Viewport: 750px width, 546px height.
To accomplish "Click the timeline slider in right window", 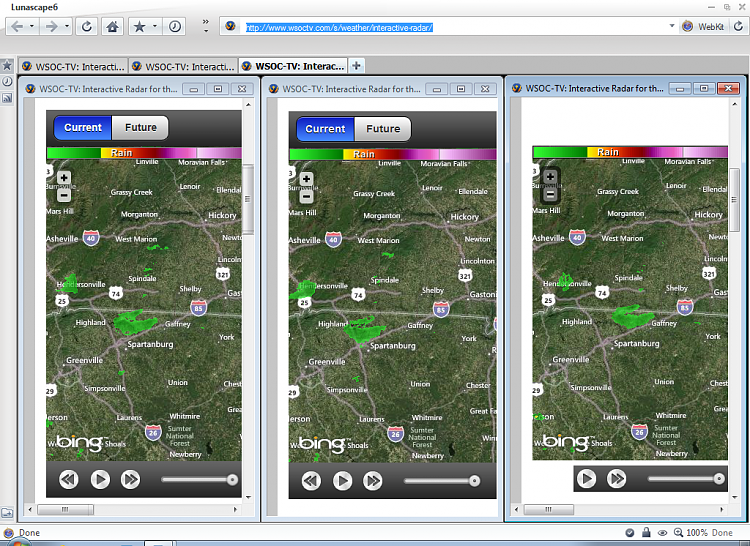I will (686, 479).
